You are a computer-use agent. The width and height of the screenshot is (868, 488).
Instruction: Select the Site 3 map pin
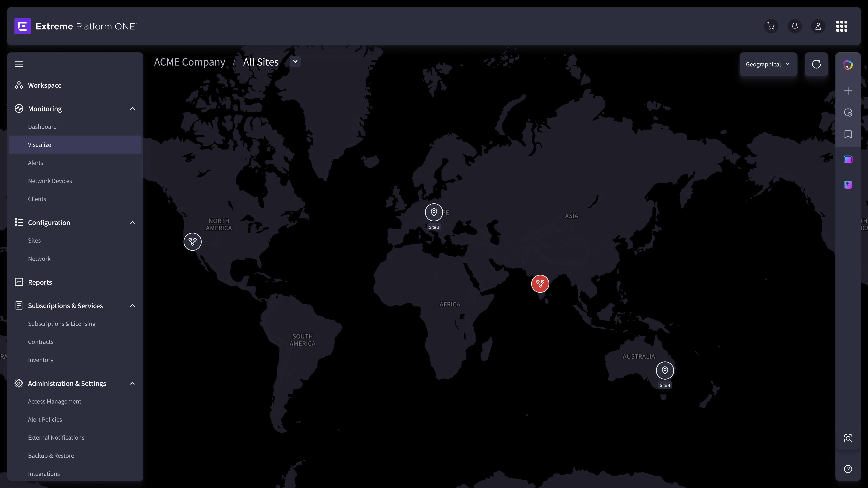click(434, 212)
